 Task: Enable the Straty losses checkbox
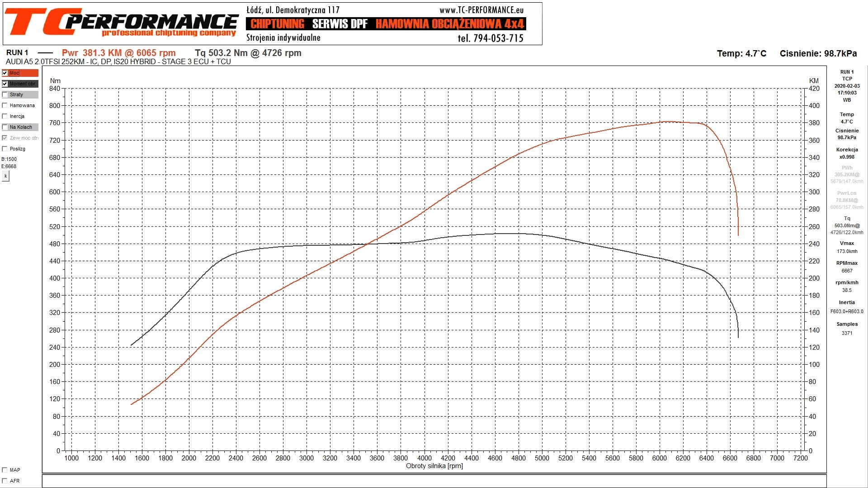click(x=5, y=94)
